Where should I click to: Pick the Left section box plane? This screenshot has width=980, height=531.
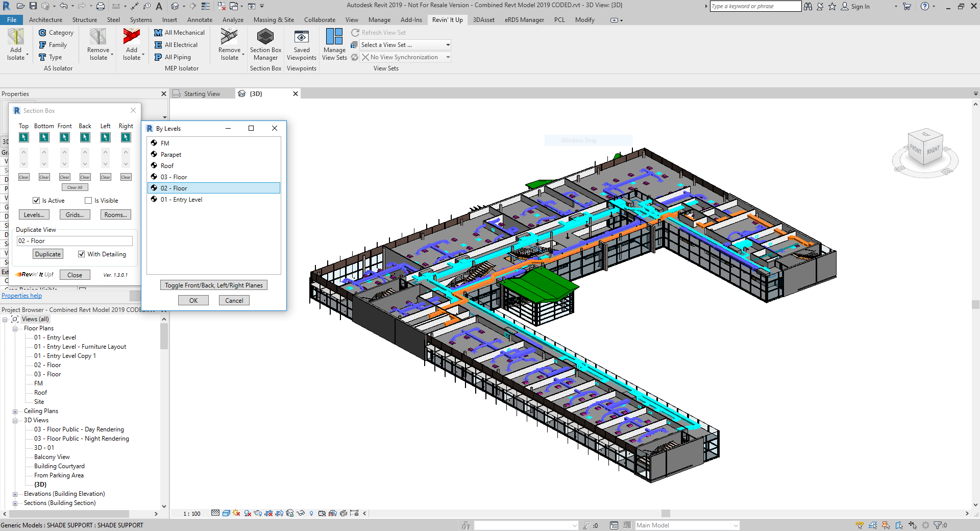click(106, 137)
